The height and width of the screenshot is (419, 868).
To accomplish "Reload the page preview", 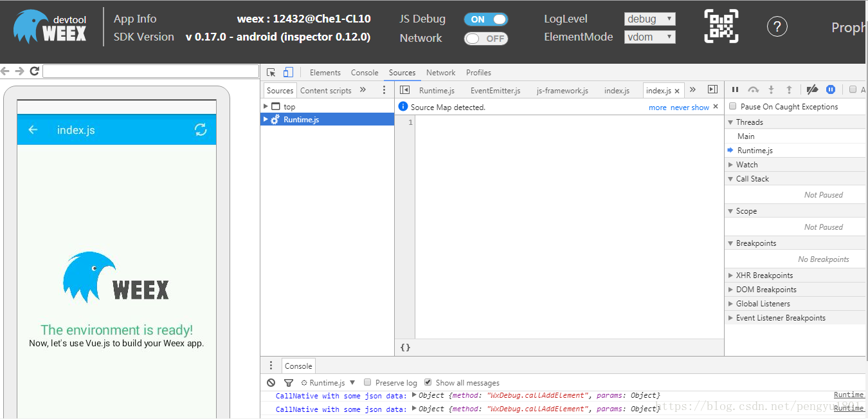I will [35, 71].
